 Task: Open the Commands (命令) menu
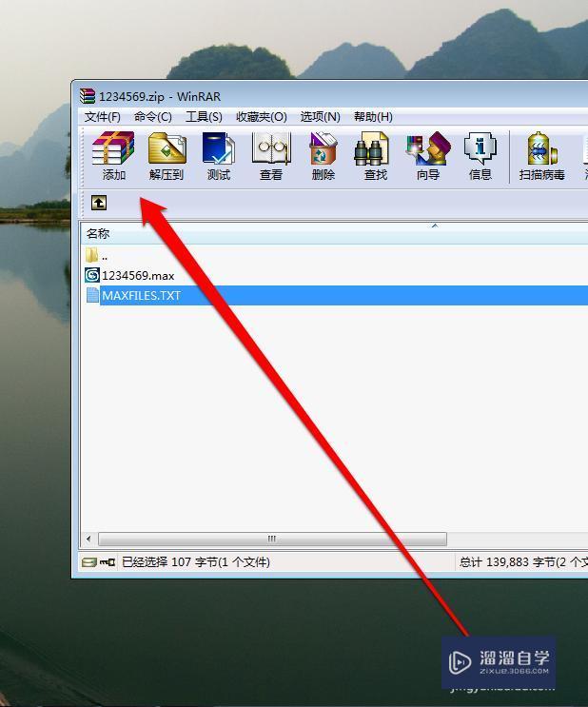pyautogui.click(x=153, y=117)
